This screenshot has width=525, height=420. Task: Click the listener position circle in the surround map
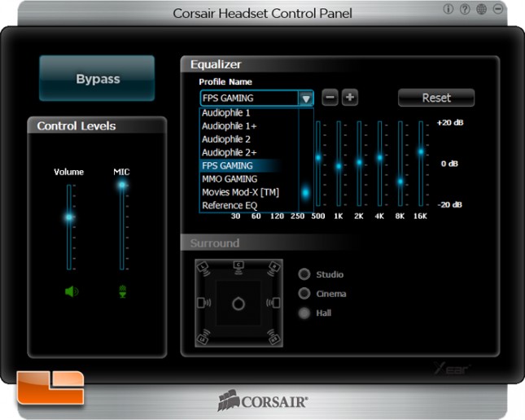(x=238, y=304)
